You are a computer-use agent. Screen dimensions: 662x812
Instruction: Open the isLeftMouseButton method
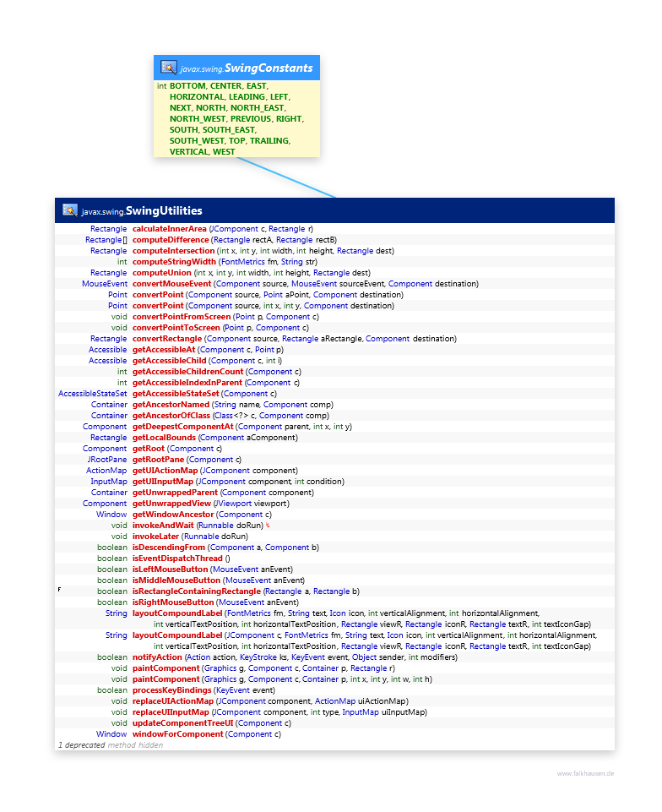(171, 569)
